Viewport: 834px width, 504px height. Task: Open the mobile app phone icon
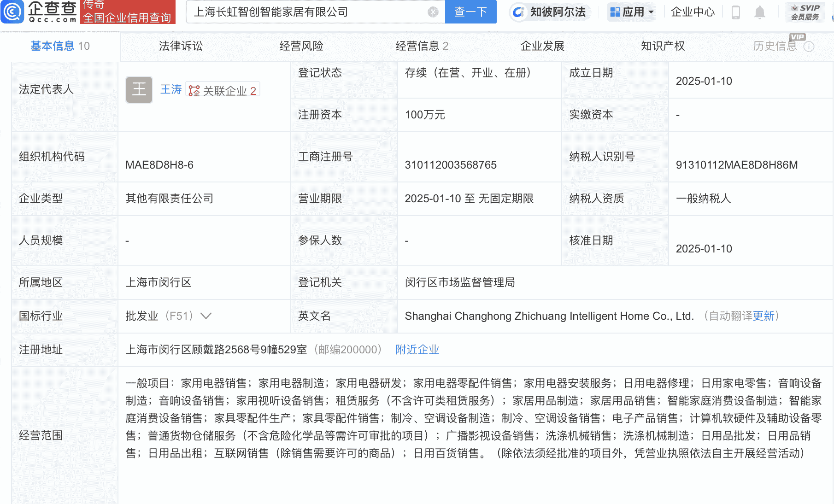click(x=736, y=12)
